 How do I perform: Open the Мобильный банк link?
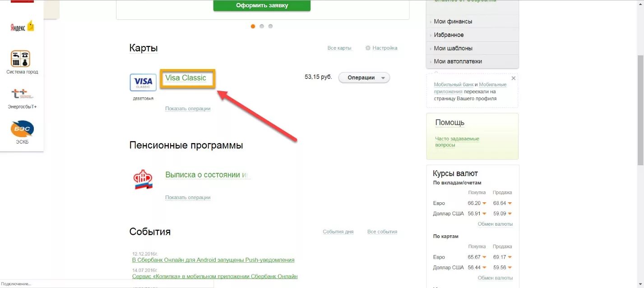point(454,84)
